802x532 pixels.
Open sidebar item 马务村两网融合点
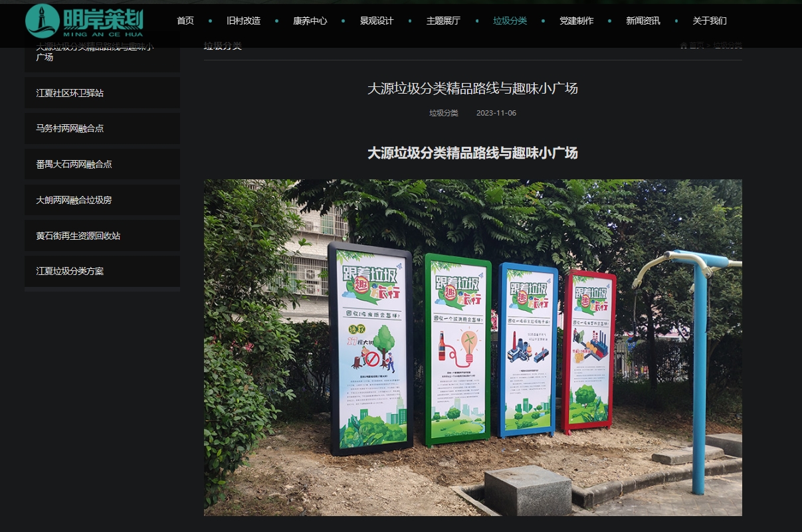click(102, 128)
